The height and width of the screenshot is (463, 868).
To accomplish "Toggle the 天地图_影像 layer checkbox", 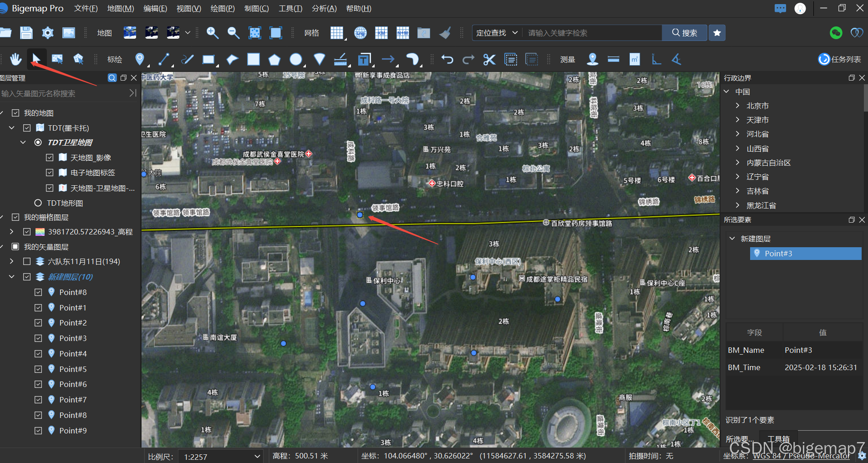I will [x=50, y=158].
